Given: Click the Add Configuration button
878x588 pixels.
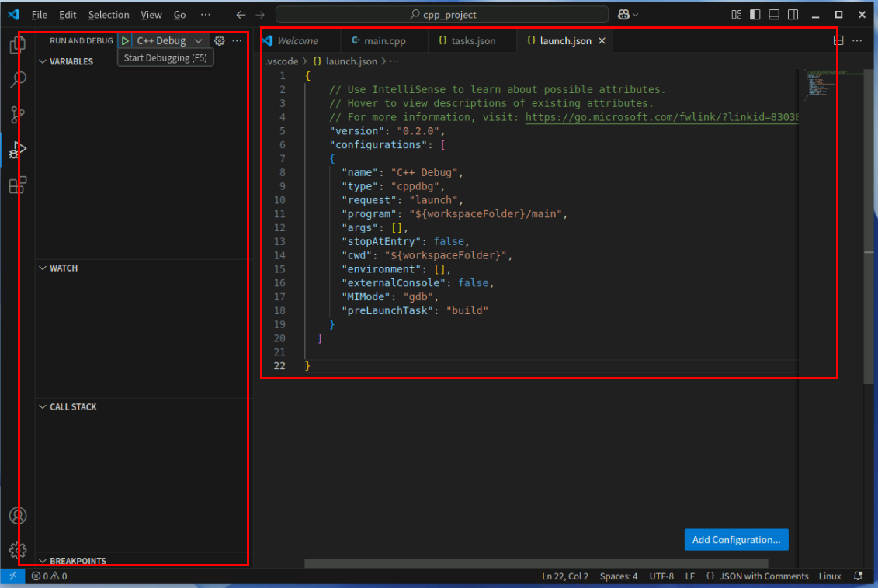Looking at the screenshot, I should [x=737, y=539].
